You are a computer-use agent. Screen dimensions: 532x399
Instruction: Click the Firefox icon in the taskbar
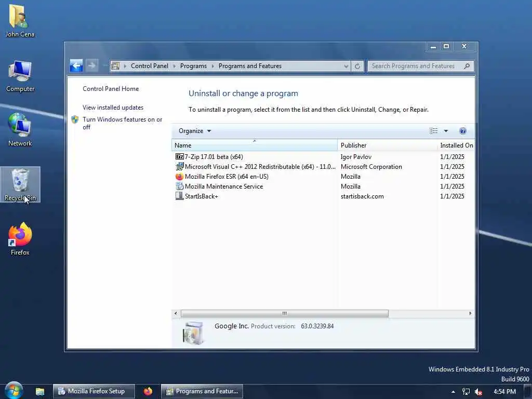(148, 391)
